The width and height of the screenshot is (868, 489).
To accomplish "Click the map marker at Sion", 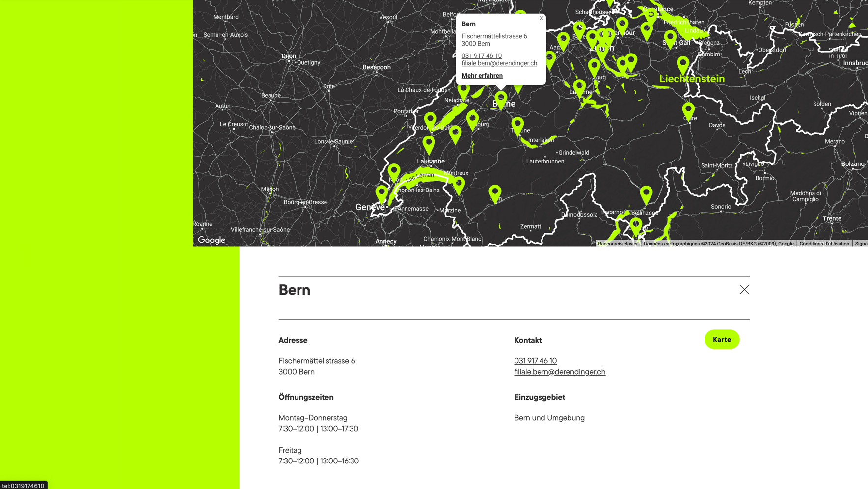I will 495,192.
